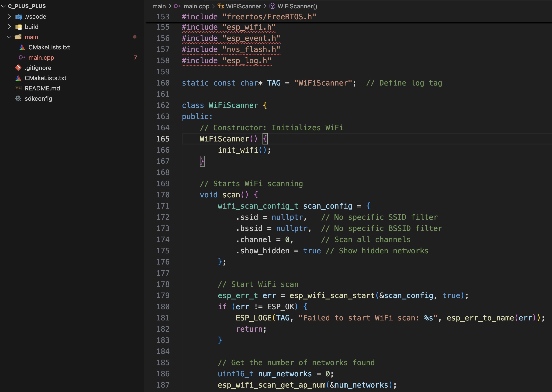Viewport: 552px width, 392px height.
Task: Click the return statement on line 182
Action: pos(251,329)
